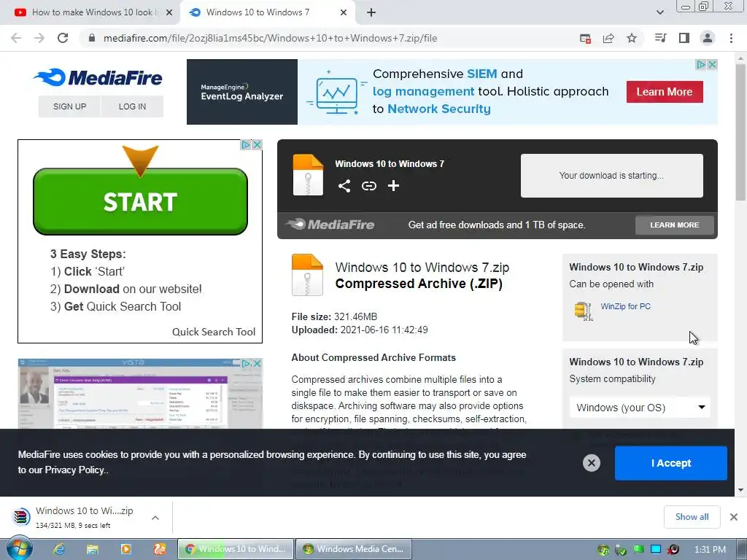Open the tab search chevron
747x560 pixels.
(659, 12)
